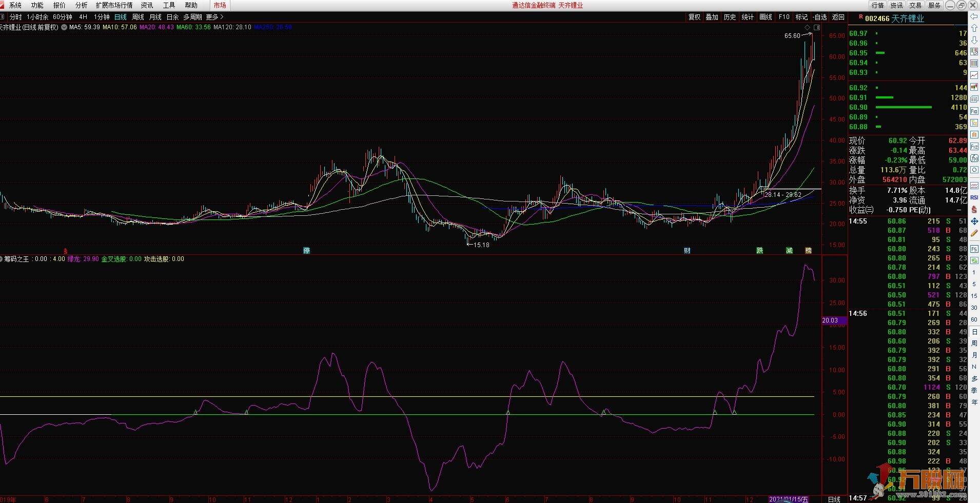Click the F10 company info sidebar icon
This screenshot has height=503, width=980.
point(974,111)
